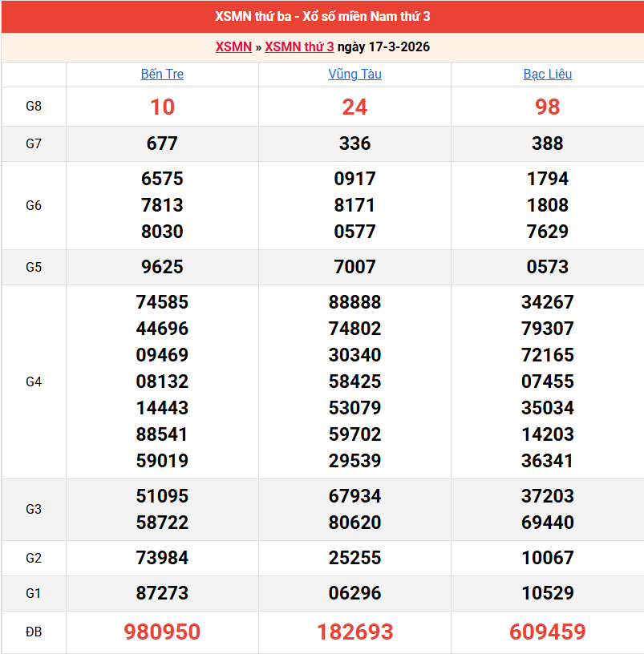Open the XSMN thứ 3 breadcrumb link
The image size is (644, 654).
click(x=299, y=46)
